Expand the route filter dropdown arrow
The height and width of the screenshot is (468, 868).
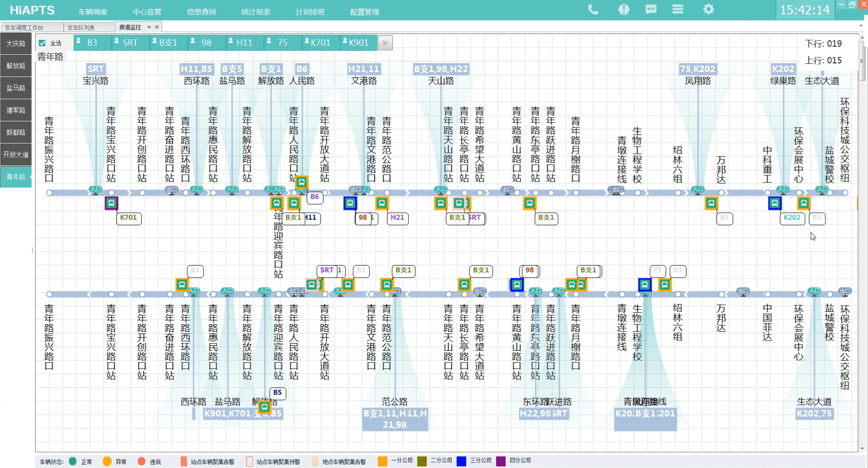click(385, 43)
